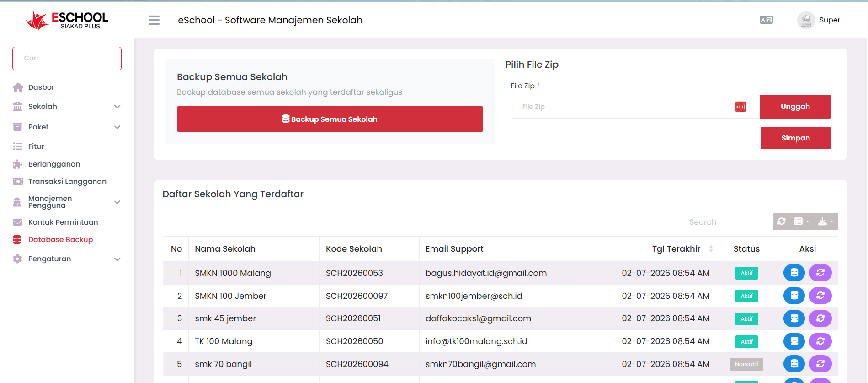Open the table columns dropdown
The image size is (868, 383).
[x=802, y=221]
